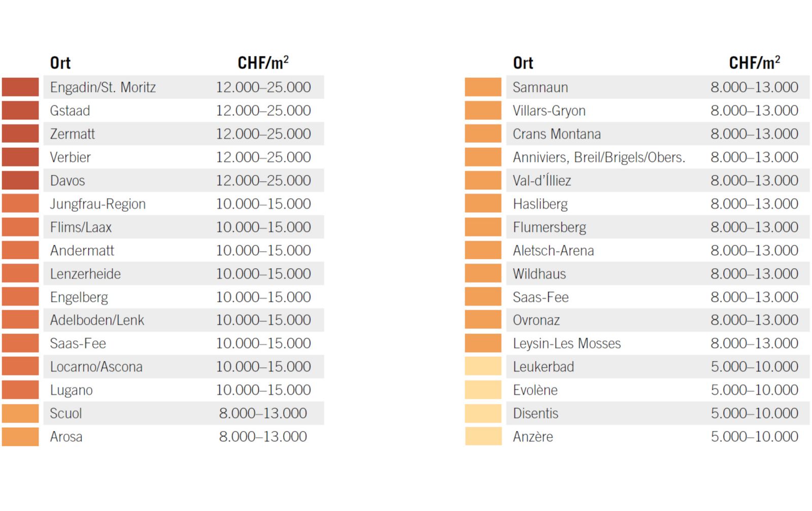Click the price range for Davos

(263, 181)
